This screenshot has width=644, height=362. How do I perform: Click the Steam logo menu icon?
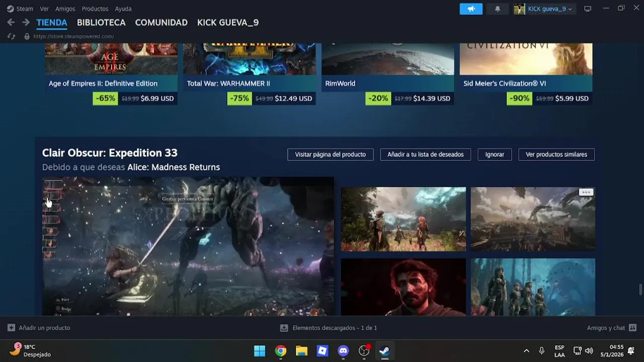click(10, 9)
